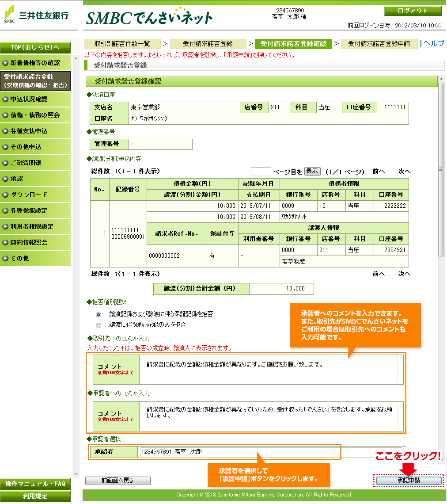Click the sidebar scrollbar down arrow
Screen dimensions: 447x504
(76, 474)
